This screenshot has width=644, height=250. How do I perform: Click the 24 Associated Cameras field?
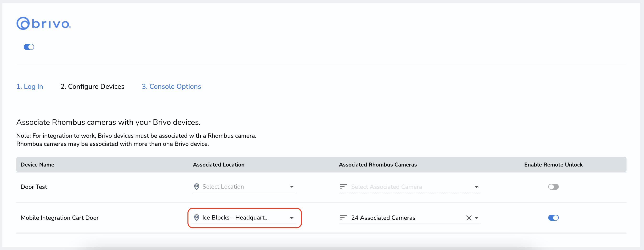tap(409, 218)
